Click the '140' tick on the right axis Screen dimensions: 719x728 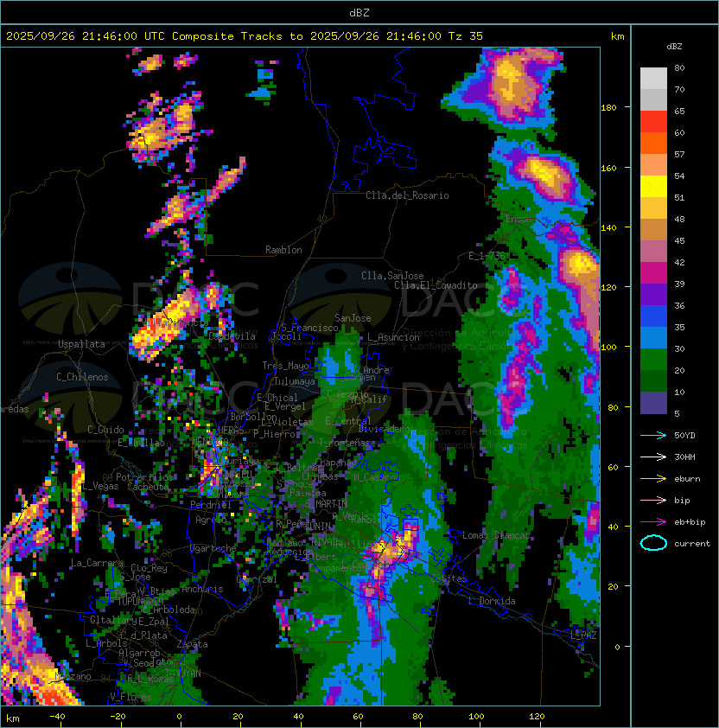[x=608, y=227]
